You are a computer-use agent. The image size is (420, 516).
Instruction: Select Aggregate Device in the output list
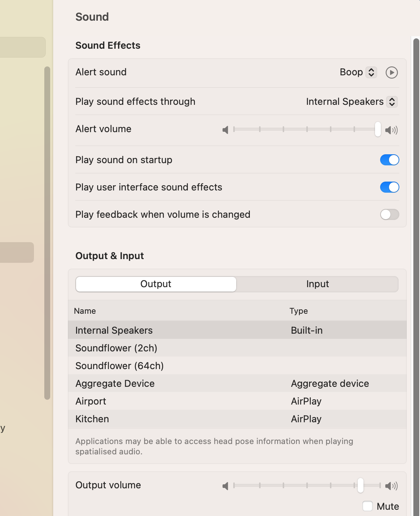tap(115, 383)
